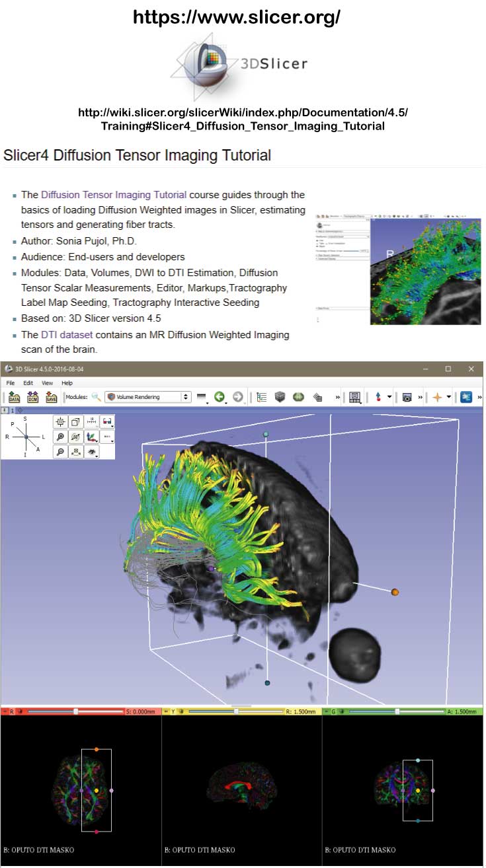Expand the chevron after the screenshot icon
Viewport: 486px width, 868px height.
[x=420, y=398]
